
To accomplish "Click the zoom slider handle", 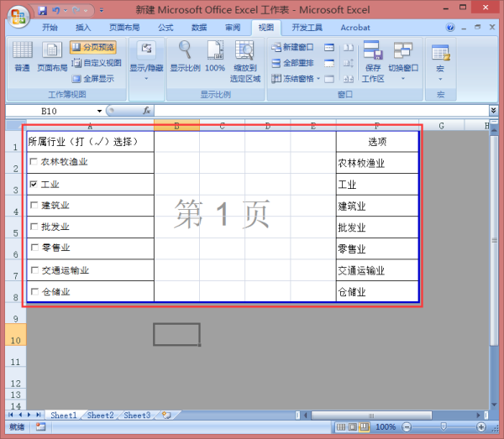I will pos(444,426).
